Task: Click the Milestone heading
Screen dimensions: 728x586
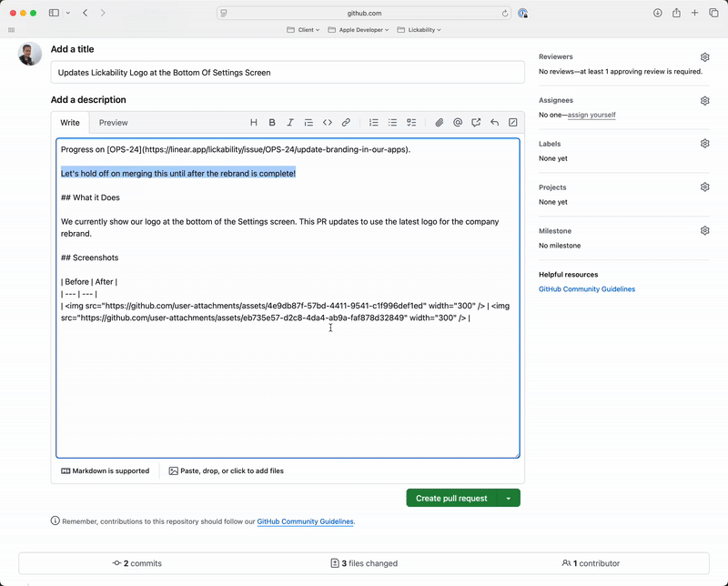Action: click(555, 231)
